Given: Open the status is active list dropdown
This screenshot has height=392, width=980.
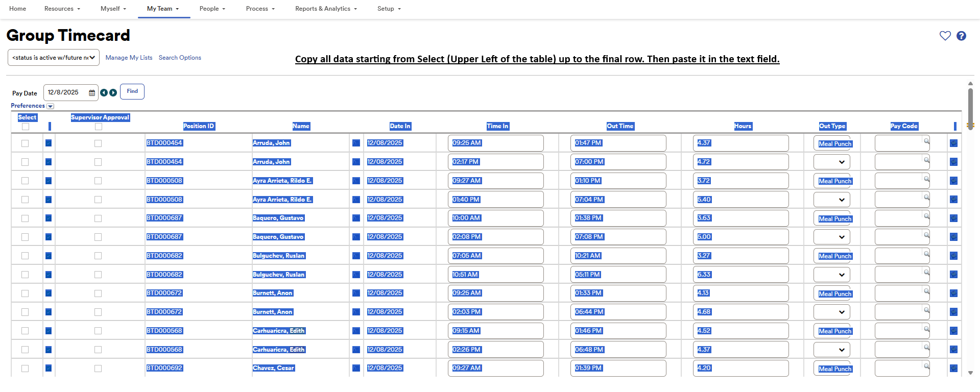Looking at the screenshot, I should point(54,58).
